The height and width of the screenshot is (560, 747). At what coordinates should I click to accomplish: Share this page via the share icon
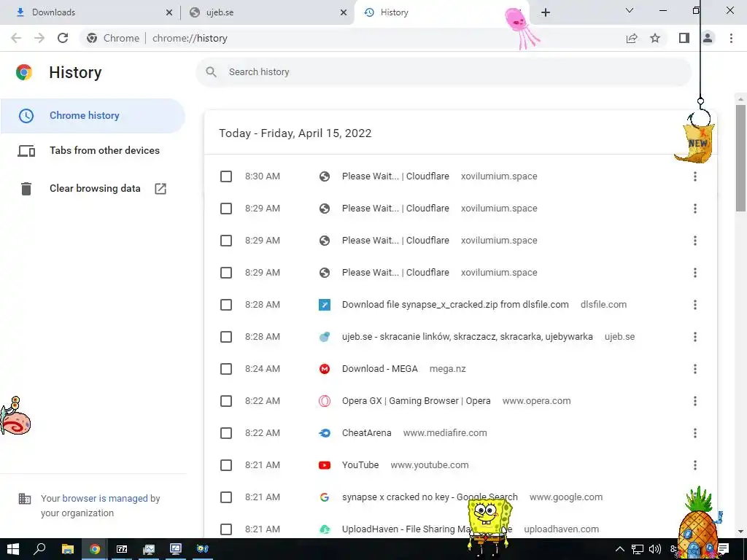[x=632, y=38]
